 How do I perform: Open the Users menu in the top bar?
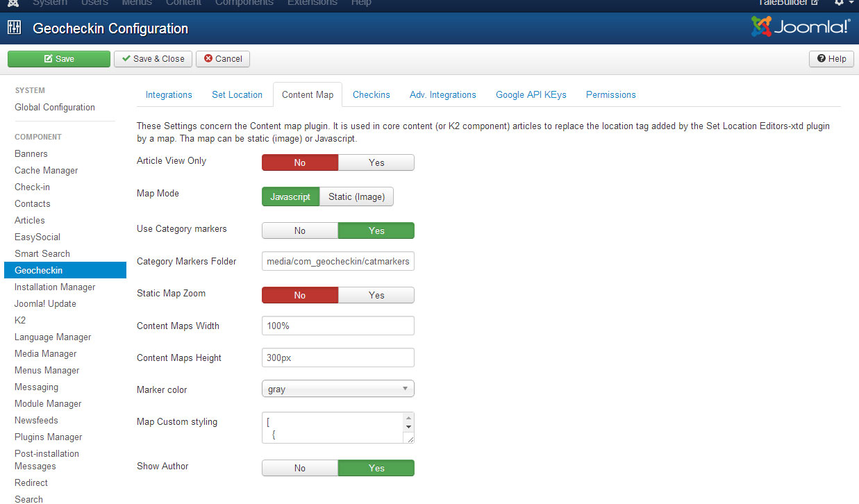[x=94, y=3]
